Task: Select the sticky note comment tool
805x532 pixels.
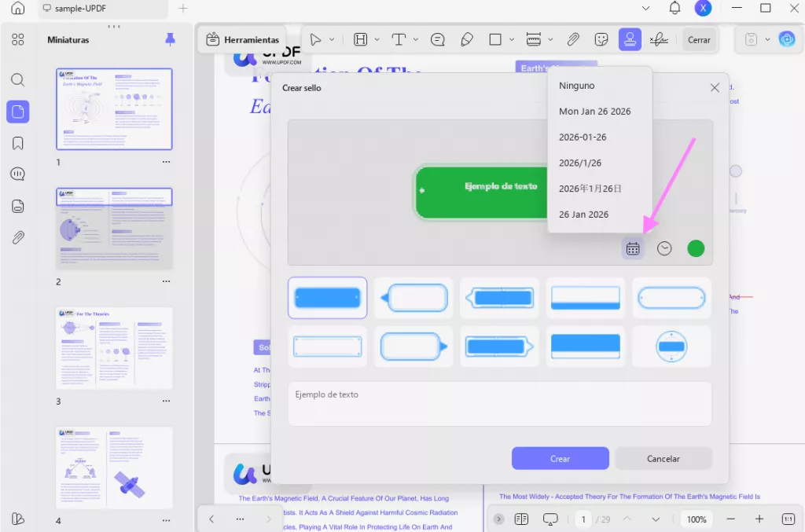Action: [x=438, y=39]
